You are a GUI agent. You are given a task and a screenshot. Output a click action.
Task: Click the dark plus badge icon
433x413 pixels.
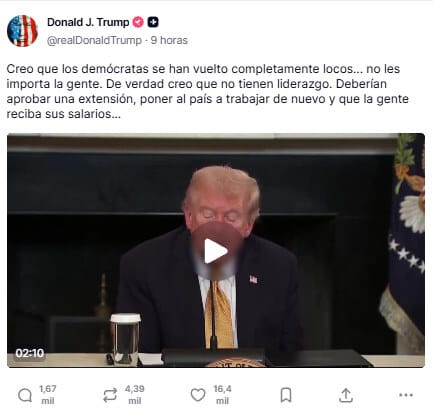tap(153, 22)
